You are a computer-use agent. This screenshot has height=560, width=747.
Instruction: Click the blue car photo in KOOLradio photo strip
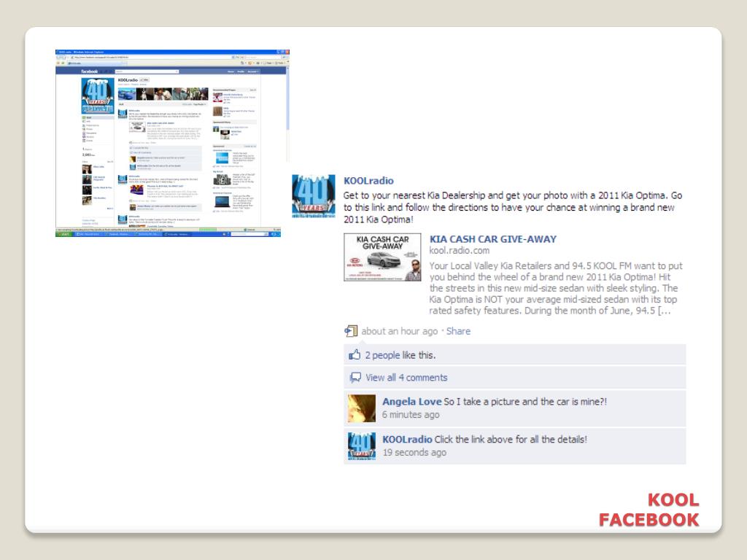tap(127, 94)
